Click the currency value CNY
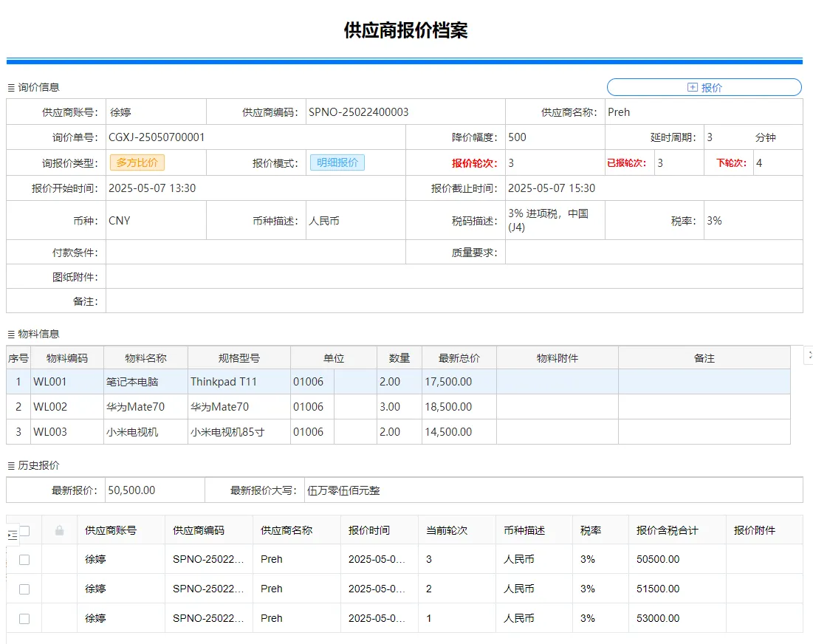This screenshot has height=644, width=813. click(x=119, y=221)
